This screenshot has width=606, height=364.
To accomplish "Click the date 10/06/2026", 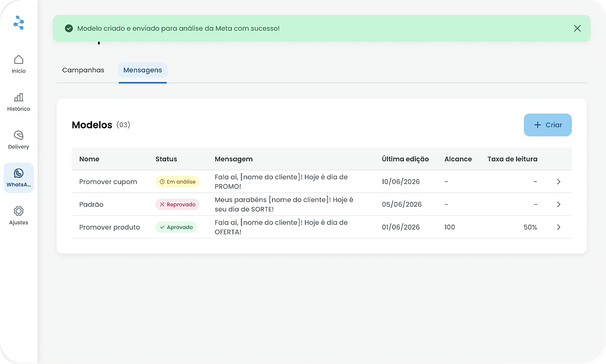I will (x=401, y=181).
